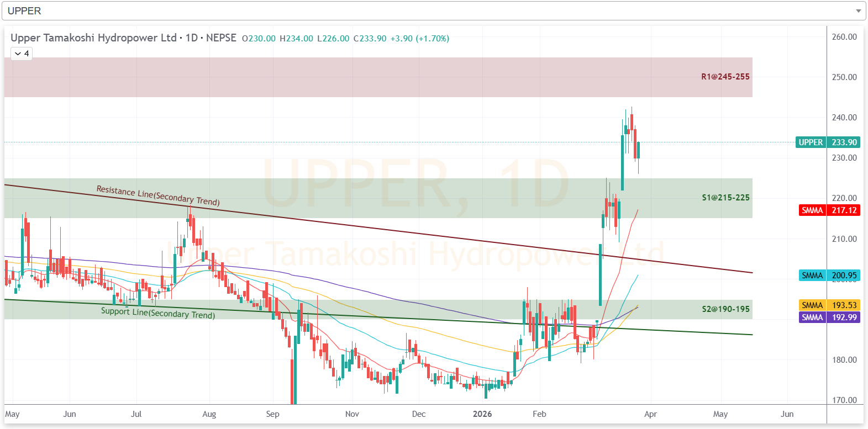Click the 250.00 level on price axis
The height and width of the screenshot is (429, 868).
(844, 77)
